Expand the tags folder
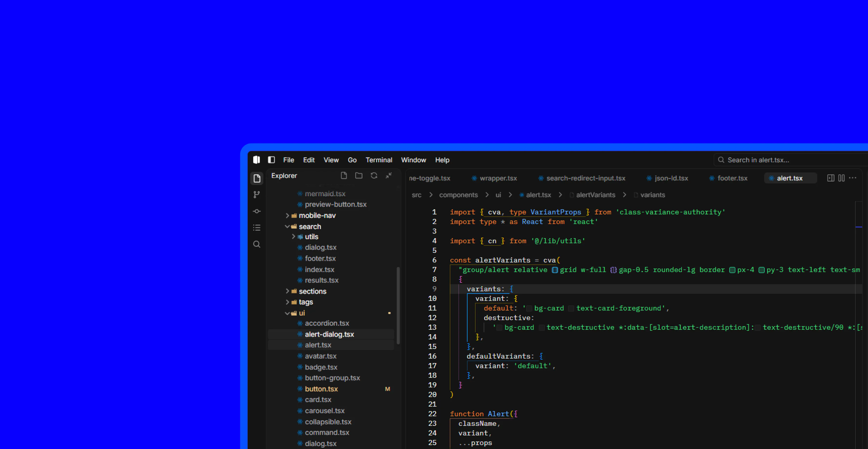This screenshot has width=868, height=449. click(287, 302)
